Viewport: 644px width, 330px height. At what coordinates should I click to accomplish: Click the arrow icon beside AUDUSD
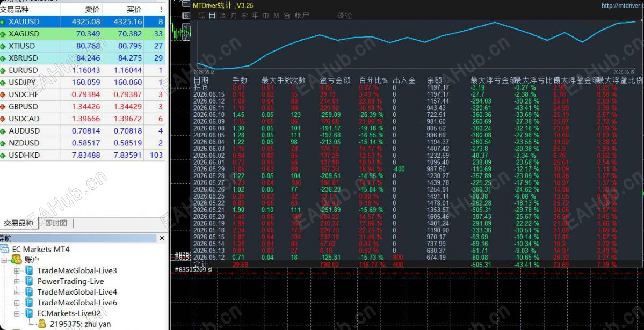(3, 131)
